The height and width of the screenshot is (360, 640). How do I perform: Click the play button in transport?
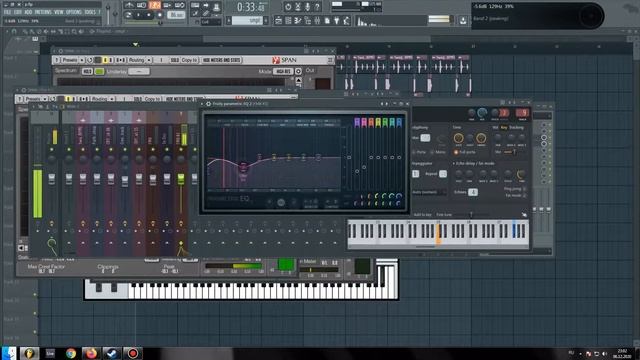point(138,15)
